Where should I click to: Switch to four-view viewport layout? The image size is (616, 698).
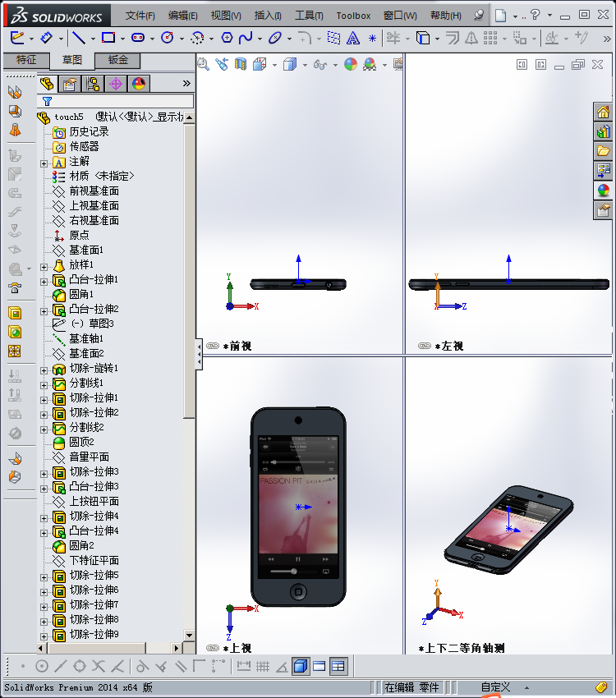338,667
